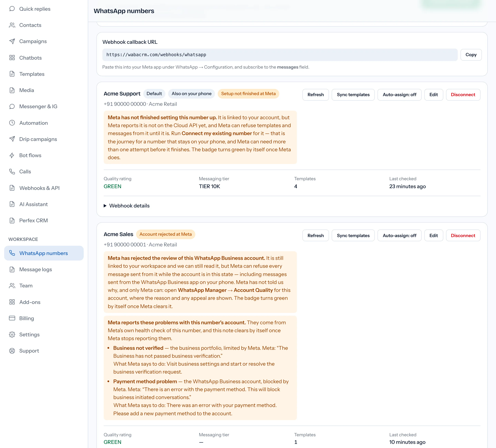Sync templates for Acme Support
This screenshot has width=496, height=448.
point(353,95)
